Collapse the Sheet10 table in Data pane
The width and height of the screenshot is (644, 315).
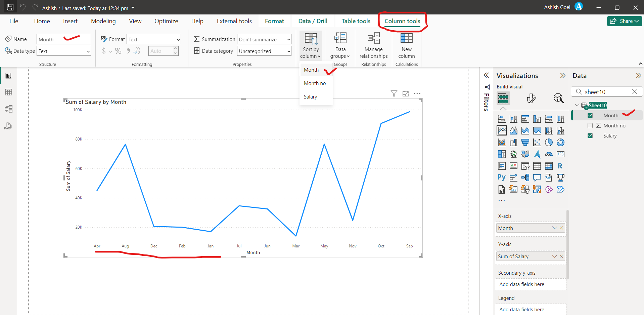coord(577,105)
